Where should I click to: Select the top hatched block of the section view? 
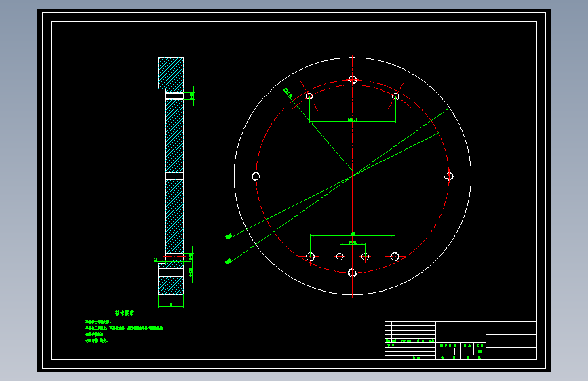[x=171, y=75]
